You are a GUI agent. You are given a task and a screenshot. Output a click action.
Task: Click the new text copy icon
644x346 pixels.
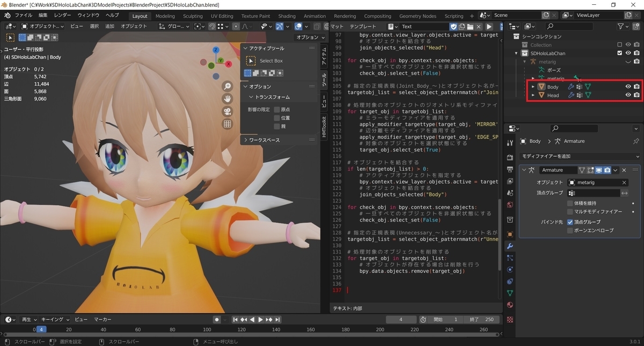462,26
